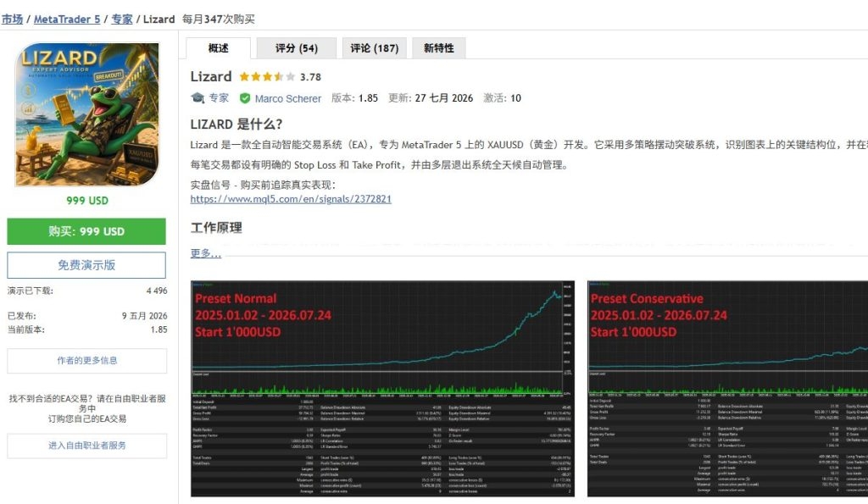868x504 pixels.
Task: Click the Lizard product logo image
Action: coord(87,114)
